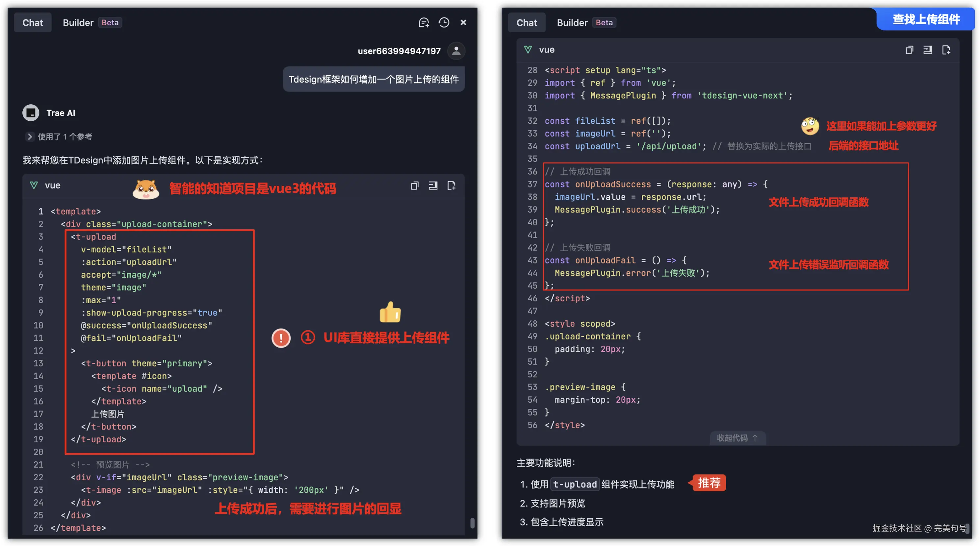The image size is (980, 546).
Task: Click the t-upload inline code tag
Action: (575, 484)
